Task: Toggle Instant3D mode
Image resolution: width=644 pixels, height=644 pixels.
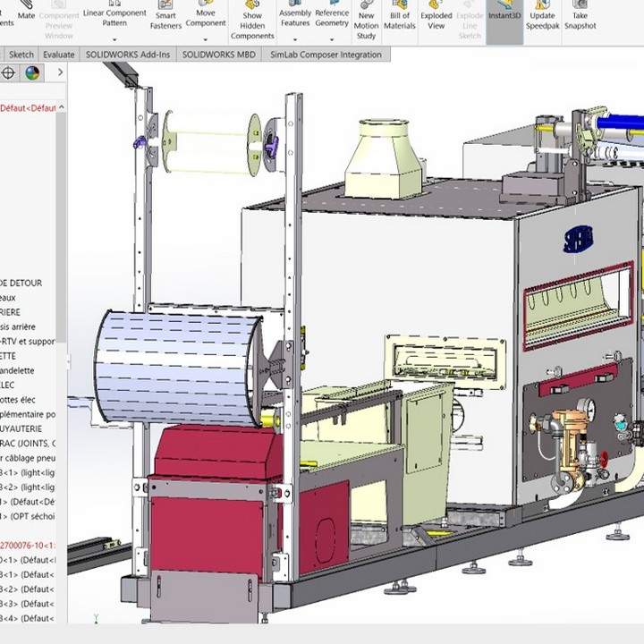Action: pos(504,14)
